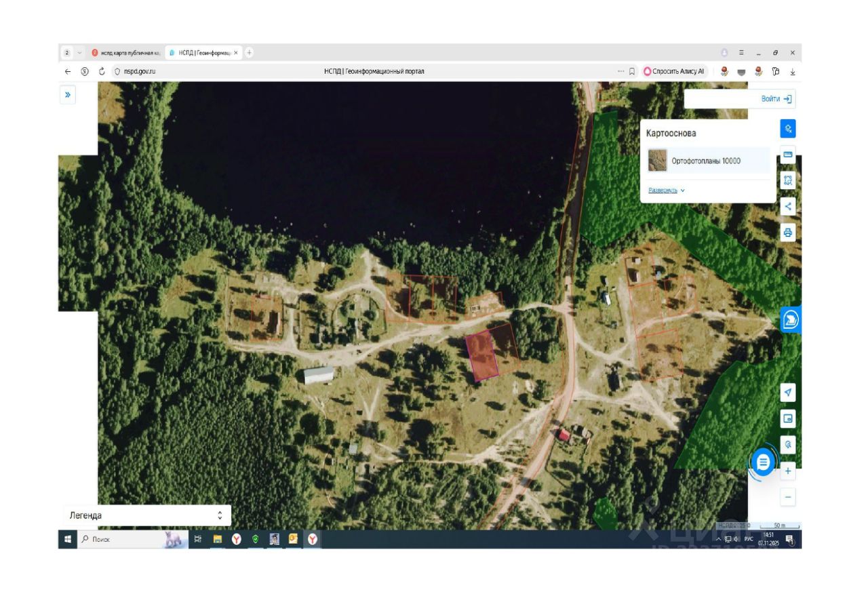Close the НСПД Геоинформационный tab

[236, 52]
